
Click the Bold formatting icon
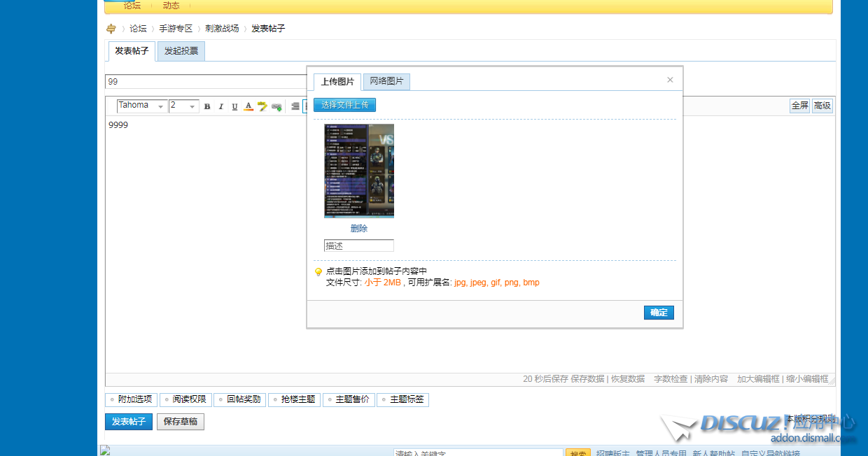(207, 107)
